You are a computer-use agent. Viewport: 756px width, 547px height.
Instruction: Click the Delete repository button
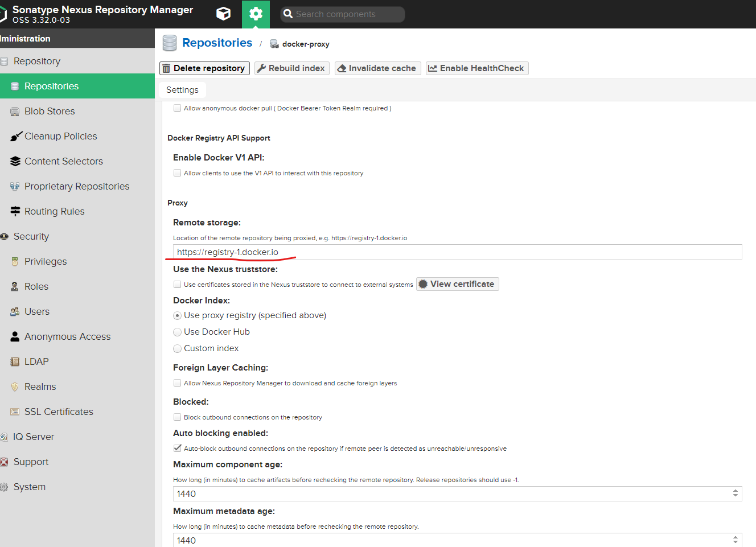[204, 68]
